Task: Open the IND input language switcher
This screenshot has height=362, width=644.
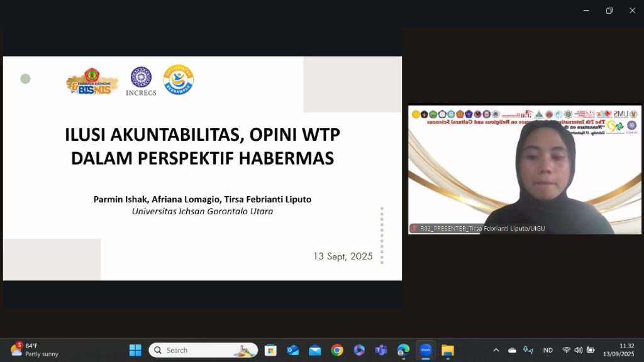Action: pyautogui.click(x=547, y=350)
